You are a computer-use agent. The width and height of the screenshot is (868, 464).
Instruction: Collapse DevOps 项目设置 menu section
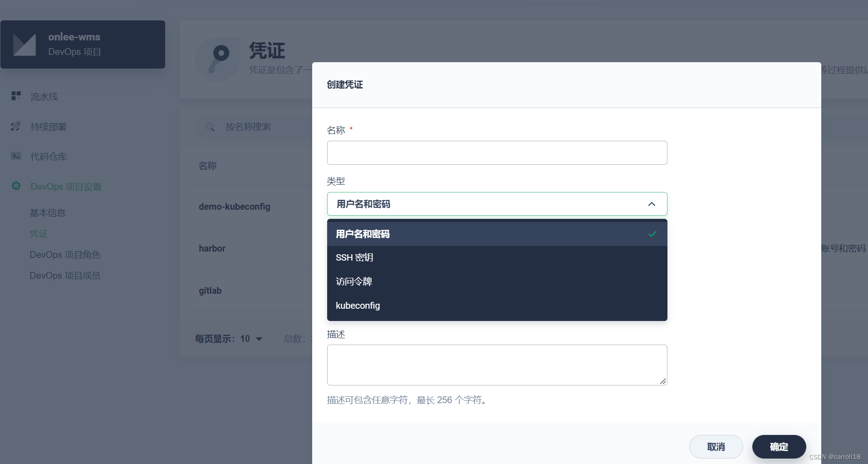pos(66,187)
